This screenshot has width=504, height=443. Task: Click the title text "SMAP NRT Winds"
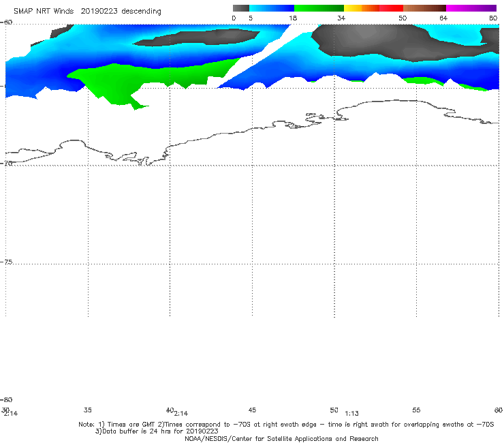[44, 12]
